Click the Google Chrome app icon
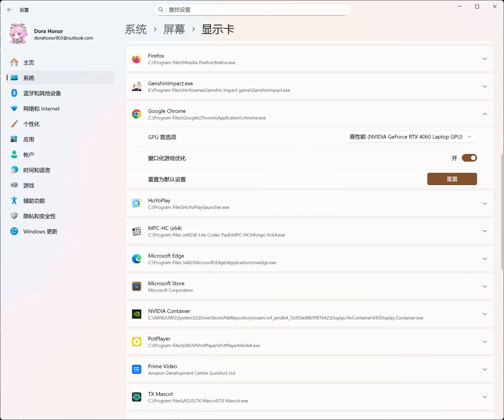Viewport: 504px width, 420px height. click(x=137, y=114)
